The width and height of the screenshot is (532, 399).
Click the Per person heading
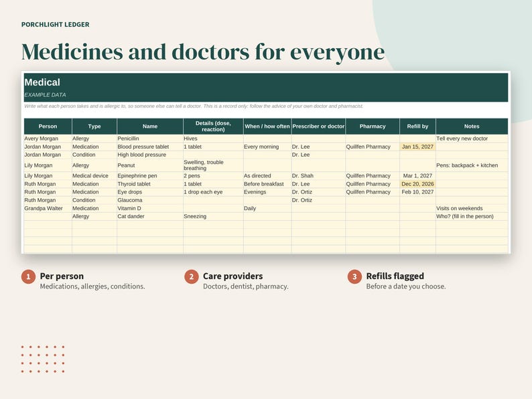click(62, 276)
